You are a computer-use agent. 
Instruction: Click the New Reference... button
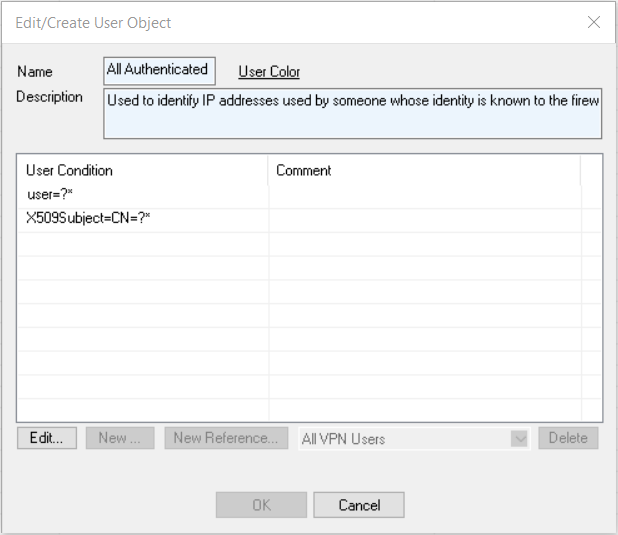pos(225,438)
